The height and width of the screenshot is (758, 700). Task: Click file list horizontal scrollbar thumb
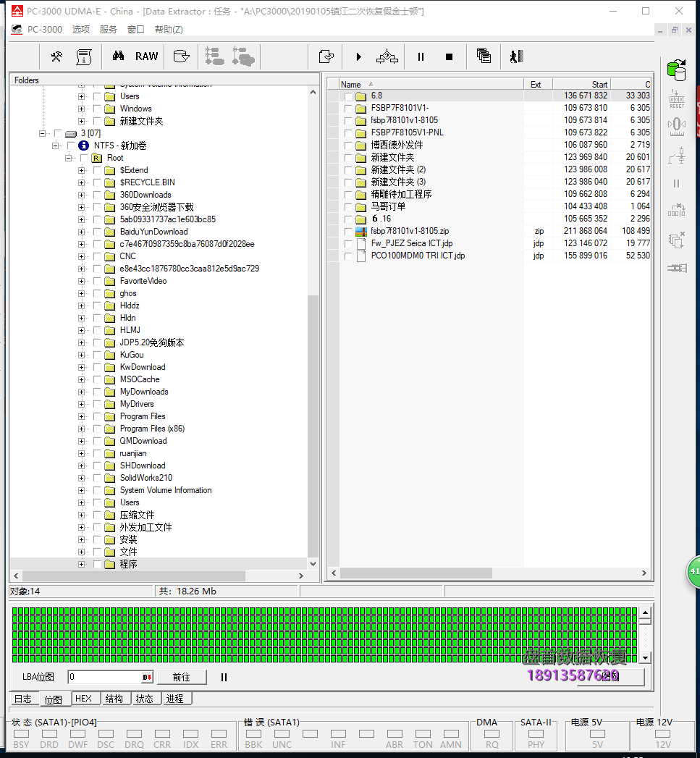(x=416, y=573)
